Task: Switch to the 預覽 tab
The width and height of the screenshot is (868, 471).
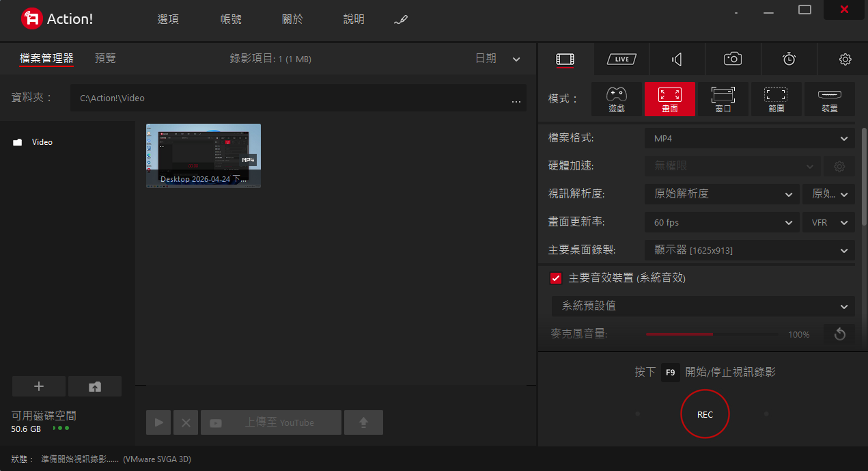Action: point(105,58)
